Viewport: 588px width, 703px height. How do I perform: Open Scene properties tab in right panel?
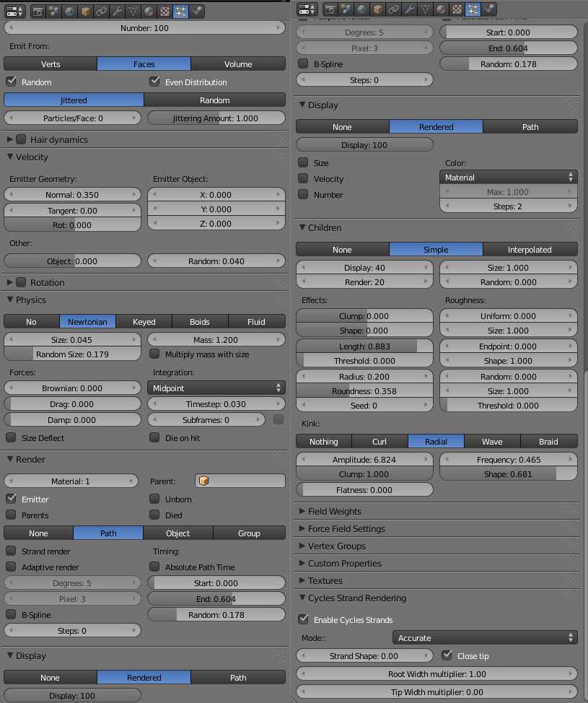point(346,9)
